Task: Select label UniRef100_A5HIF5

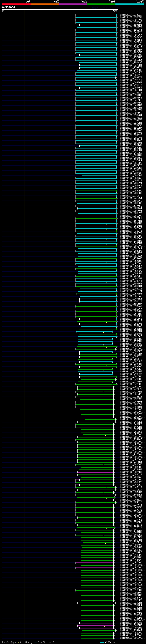Action: pyautogui.click(x=131, y=40)
